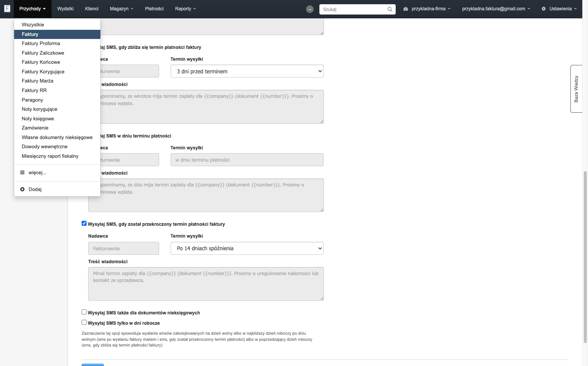The width and height of the screenshot is (588, 366).
Task: Choose Faktury Zaliczkowe menu item
Action: 57,53
